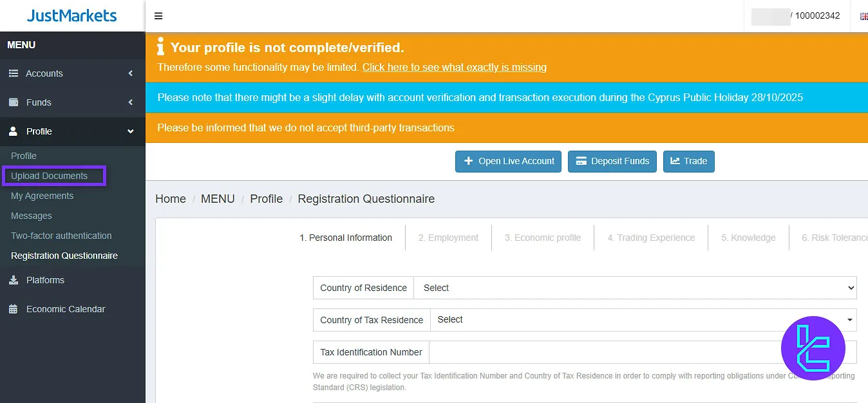The image size is (868, 403).
Task: Switch to the Employment tab
Action: tap(448, 238)
